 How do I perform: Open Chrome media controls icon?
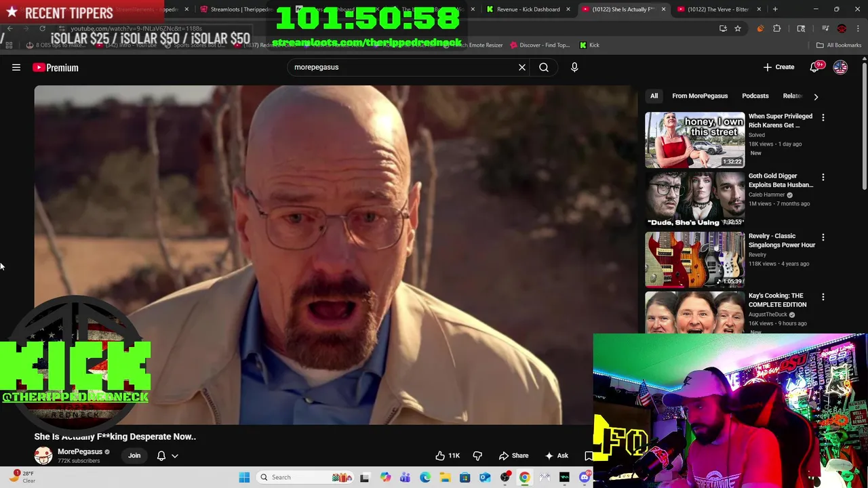[x=825, y=28]
